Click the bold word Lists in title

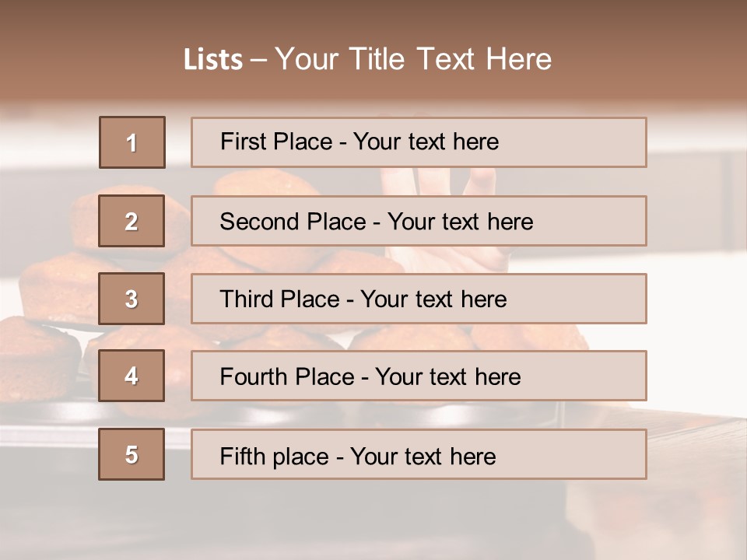[213, 60]
